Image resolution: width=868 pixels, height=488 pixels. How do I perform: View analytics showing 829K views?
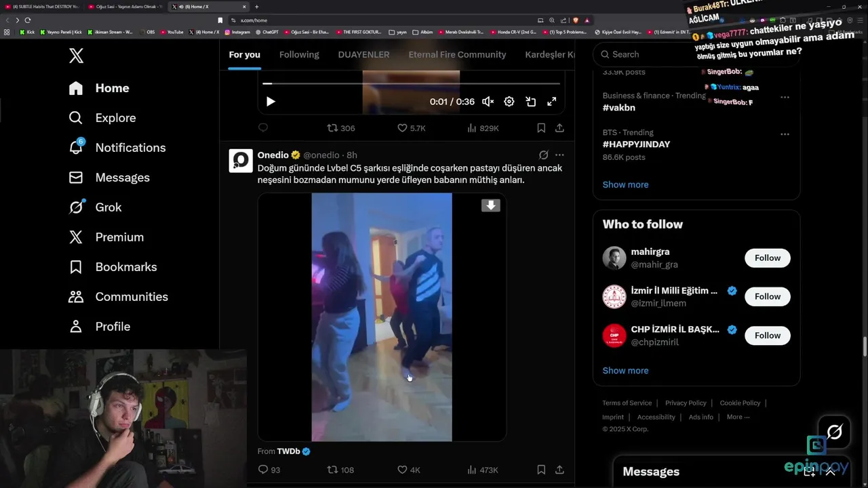tap(483, 128)
